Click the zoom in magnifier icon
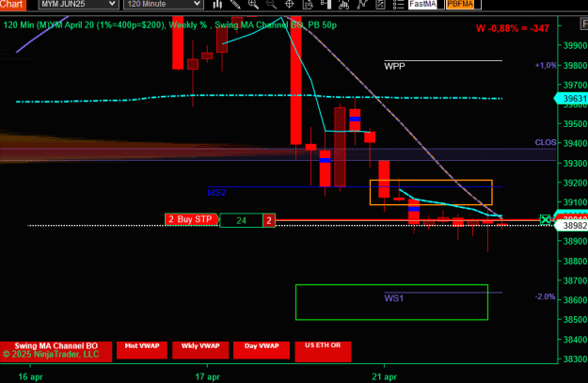 point(253,4)
